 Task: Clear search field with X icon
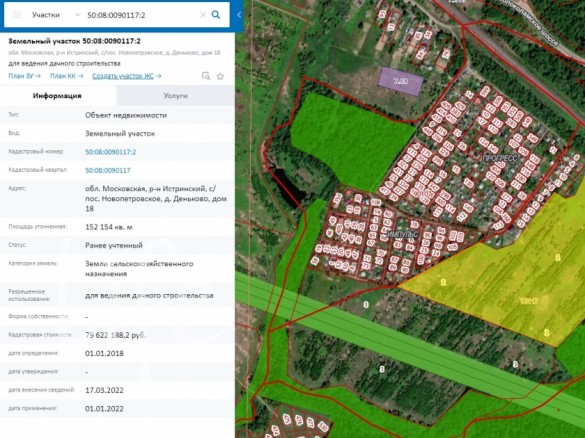(203, 15)
